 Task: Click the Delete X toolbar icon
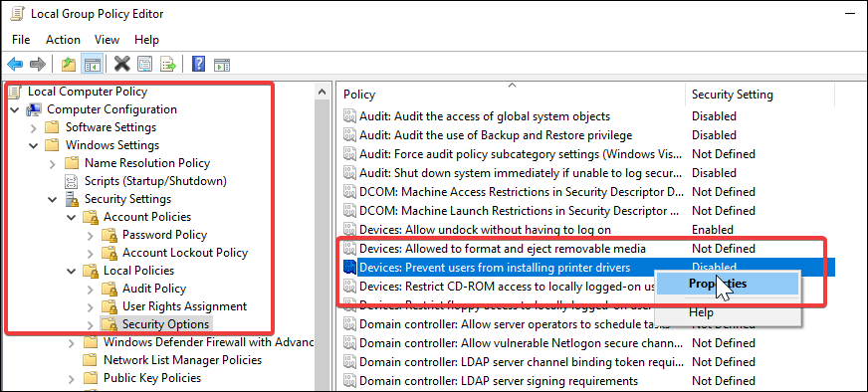point(121,65)
